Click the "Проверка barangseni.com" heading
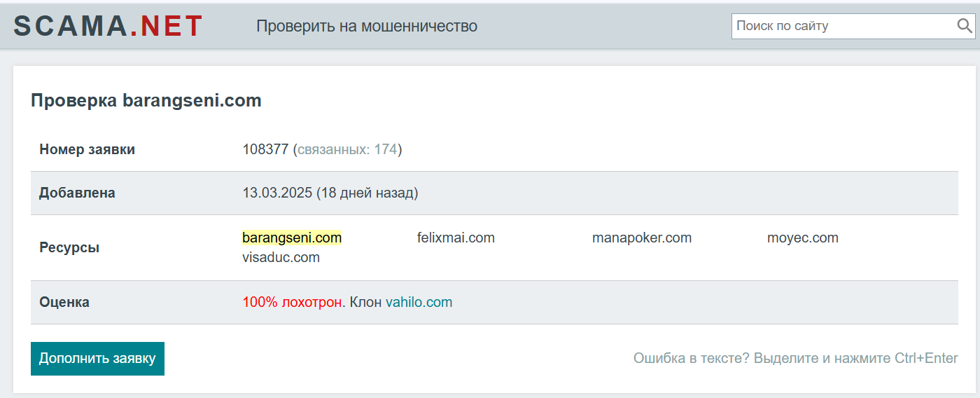Viewport: 980px width, 398px height. point(146,101)
